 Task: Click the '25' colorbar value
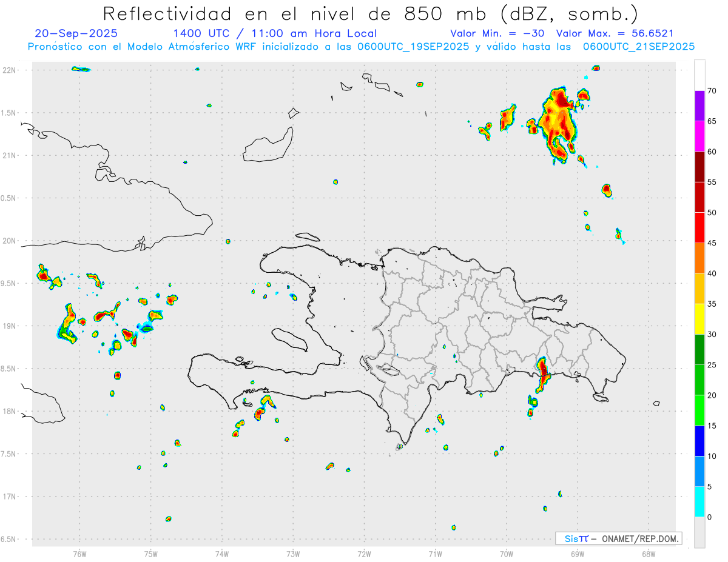click(x=712, y=365)
